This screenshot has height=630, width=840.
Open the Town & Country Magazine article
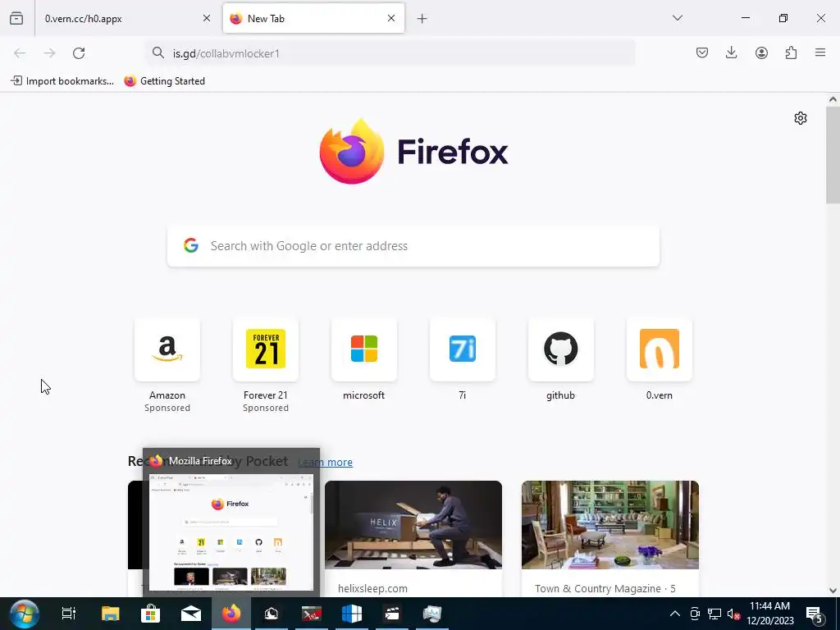click(x=610, y=538)
